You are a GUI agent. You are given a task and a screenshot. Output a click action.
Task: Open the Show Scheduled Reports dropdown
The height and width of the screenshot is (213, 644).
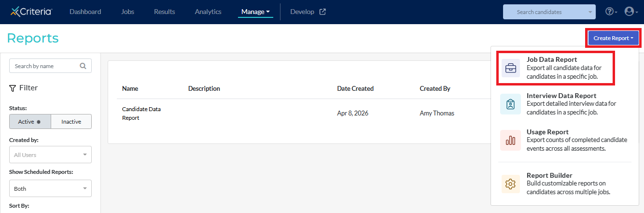coord(50,189)
